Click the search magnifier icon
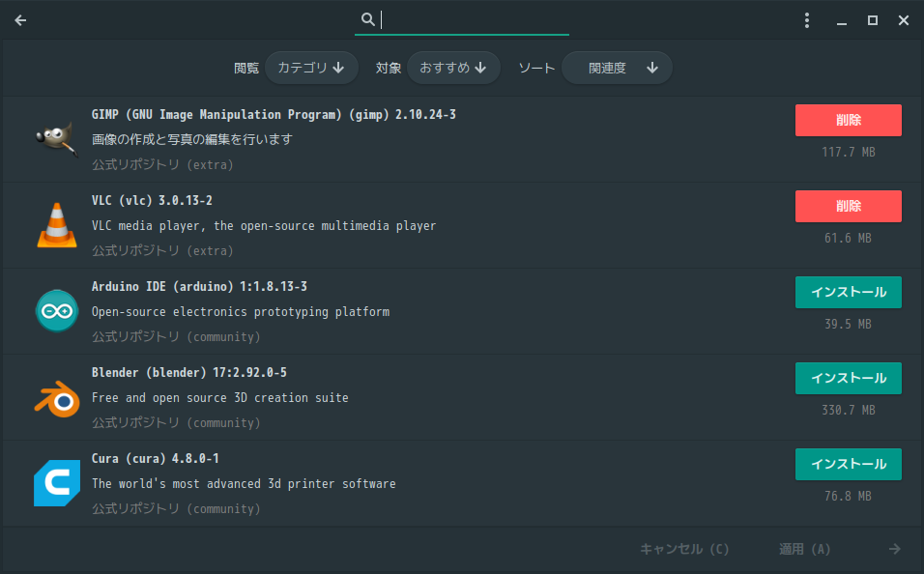The height and width of the screenshot is (574, 924). pos(367,19)
